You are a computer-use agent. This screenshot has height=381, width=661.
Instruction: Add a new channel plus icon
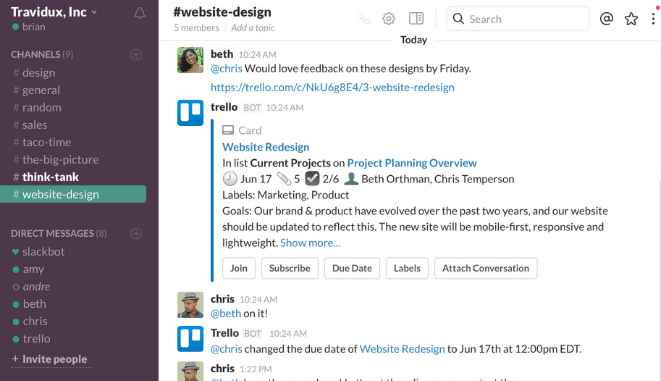coord(136,54)
